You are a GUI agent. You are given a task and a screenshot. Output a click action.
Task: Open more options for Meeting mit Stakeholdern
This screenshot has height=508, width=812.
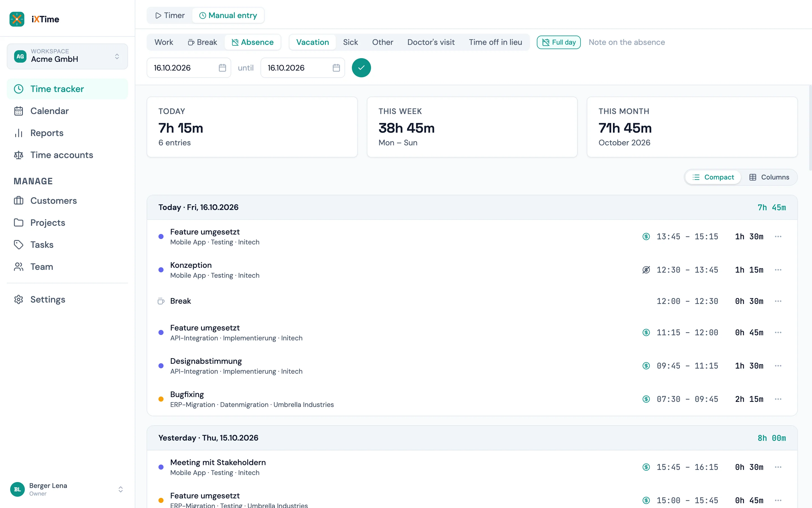point(778,467)
